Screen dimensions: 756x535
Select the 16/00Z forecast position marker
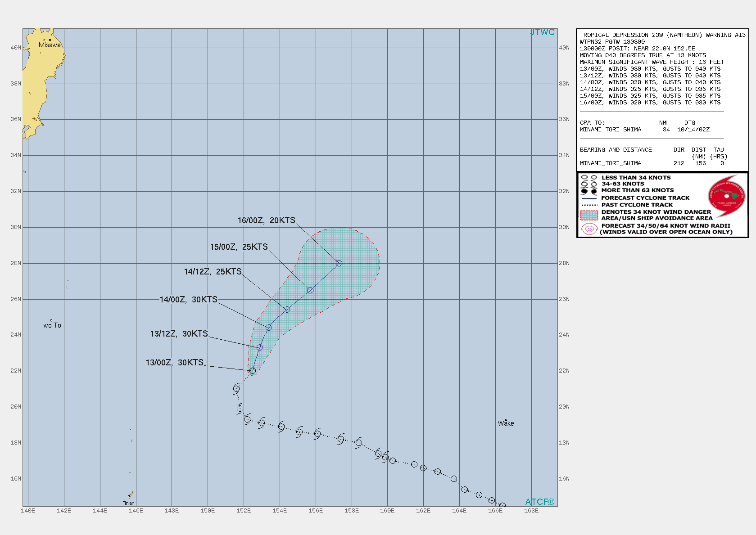point(338,262)
